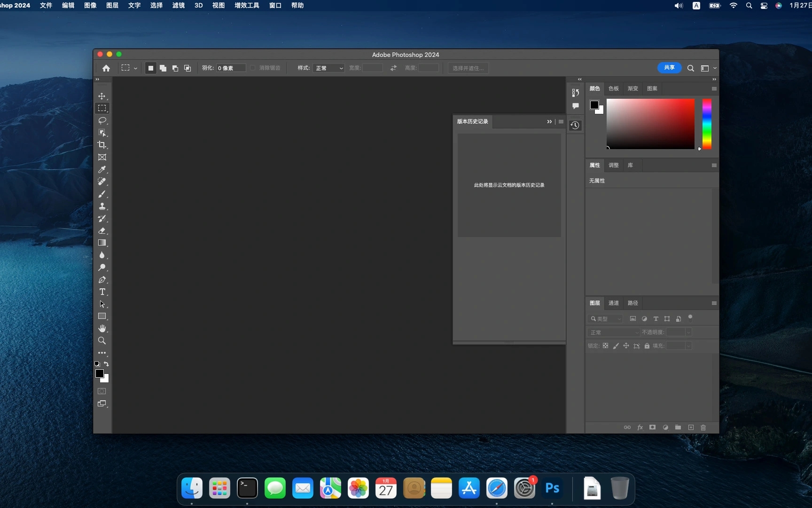Select the Horizontal Type tool
812x508 pixels.
pyautogui.click(x=102, y=292)
